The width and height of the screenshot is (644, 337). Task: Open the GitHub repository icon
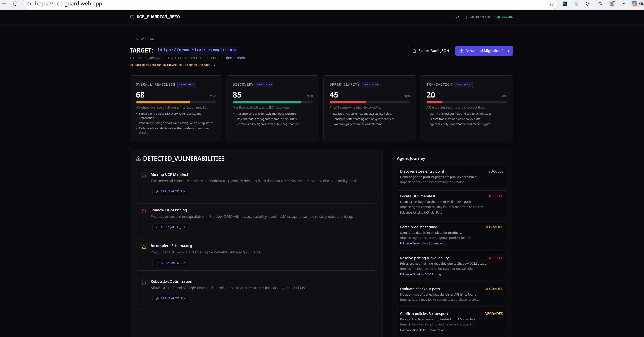457,17
